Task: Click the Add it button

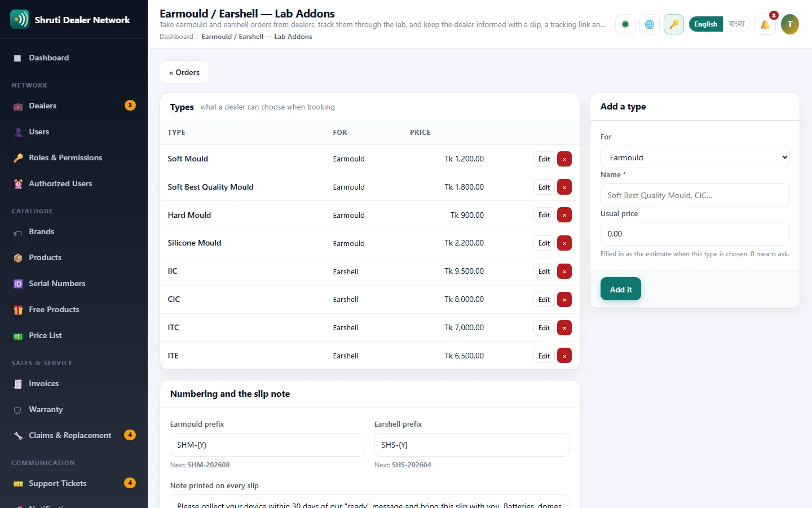Action: click(621, 289)
